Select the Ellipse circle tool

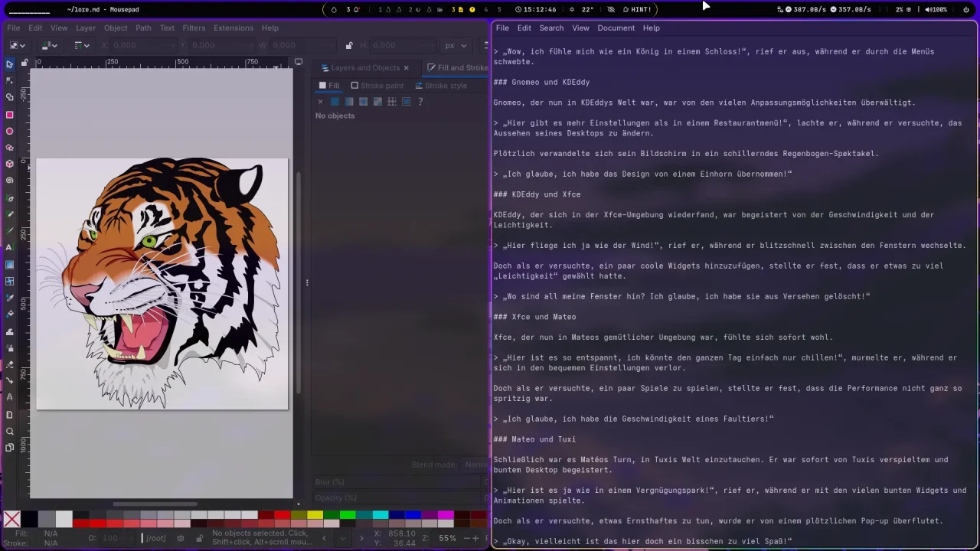9,132
